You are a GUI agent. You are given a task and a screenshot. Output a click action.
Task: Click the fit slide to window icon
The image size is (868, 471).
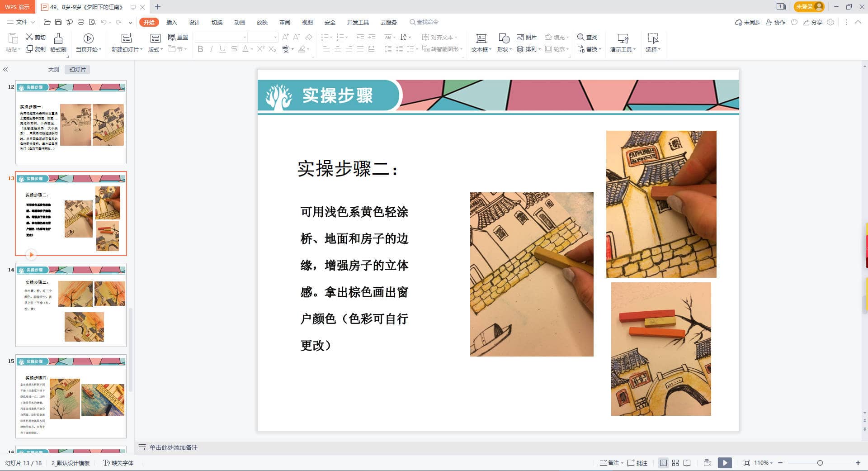point(746,463)
